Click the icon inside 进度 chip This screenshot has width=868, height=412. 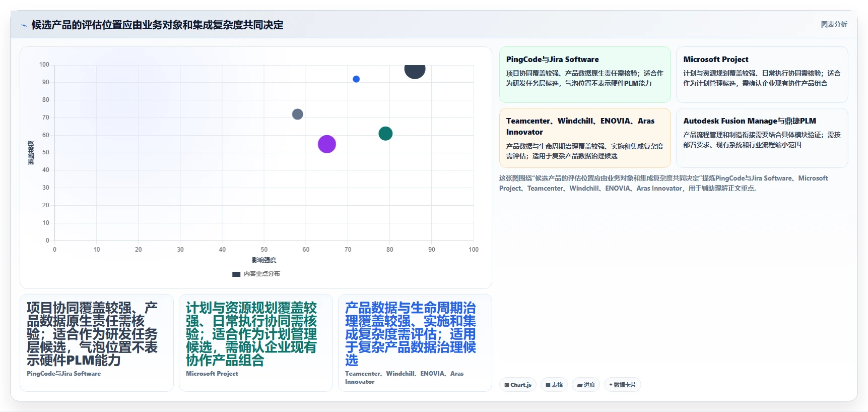pyautogui.click(x=580, y=385)
